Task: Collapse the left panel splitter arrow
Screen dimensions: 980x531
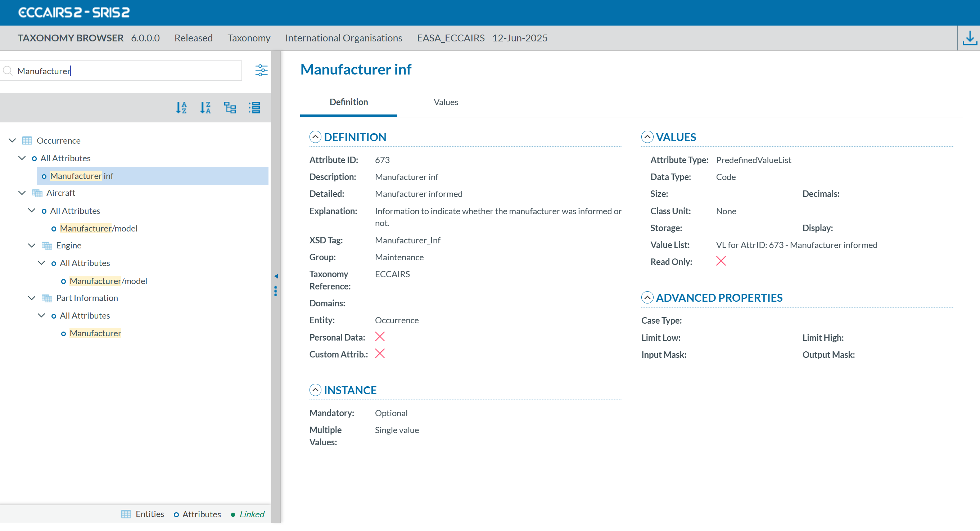Action: (276, 276)
